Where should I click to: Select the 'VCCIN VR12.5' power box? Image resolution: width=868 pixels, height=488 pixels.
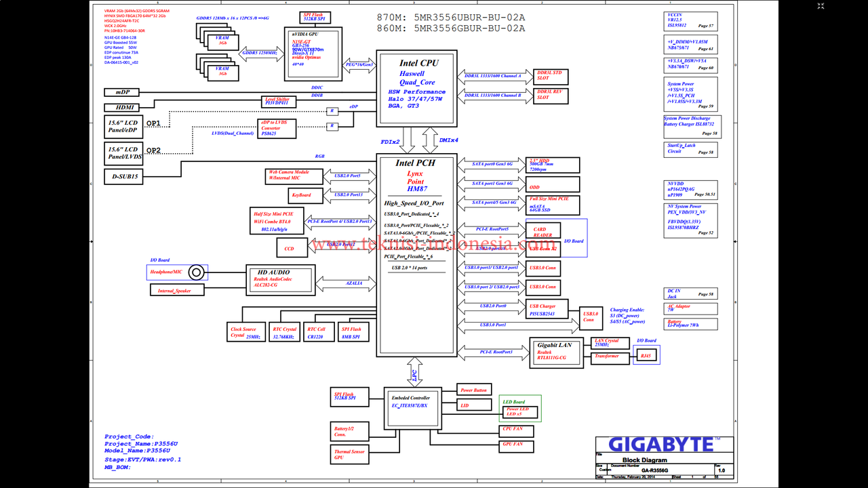tap(690, 21)
